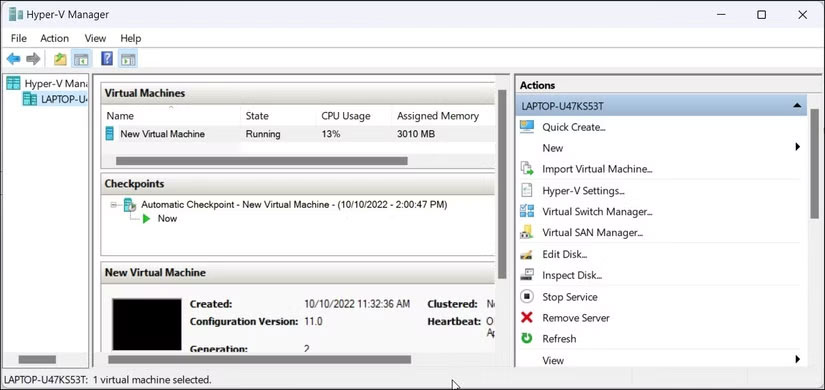
Task: Select the New Virtual Machine row name
Action: 163,134
